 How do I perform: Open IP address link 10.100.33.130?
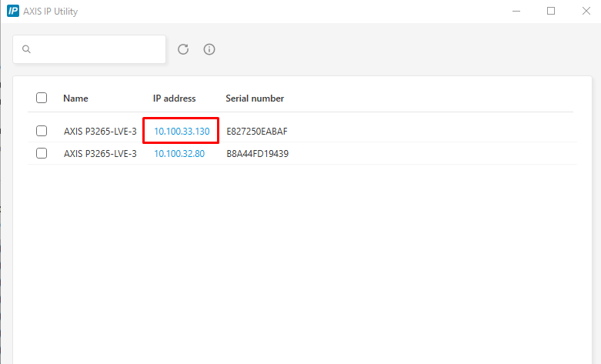[x=182, y=132]
